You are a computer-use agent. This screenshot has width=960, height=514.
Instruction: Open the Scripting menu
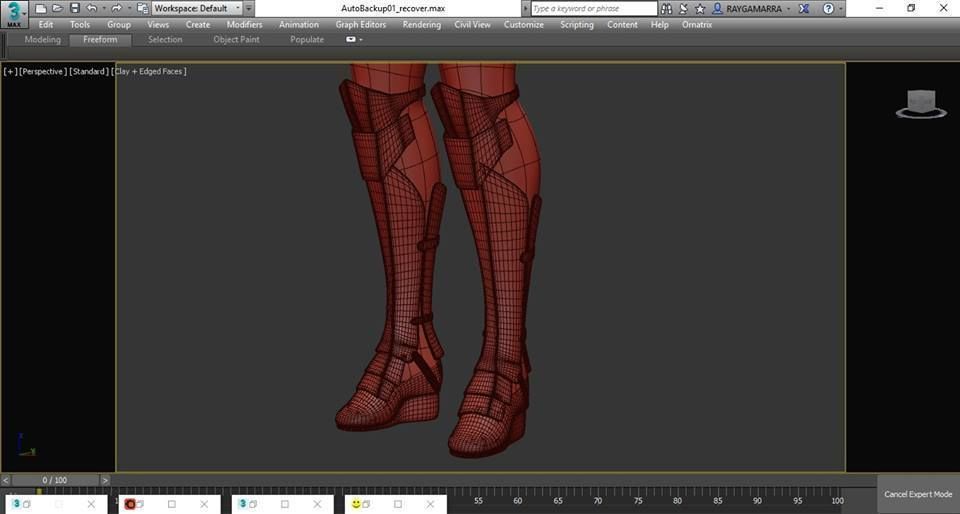click(x=577, y=24)
